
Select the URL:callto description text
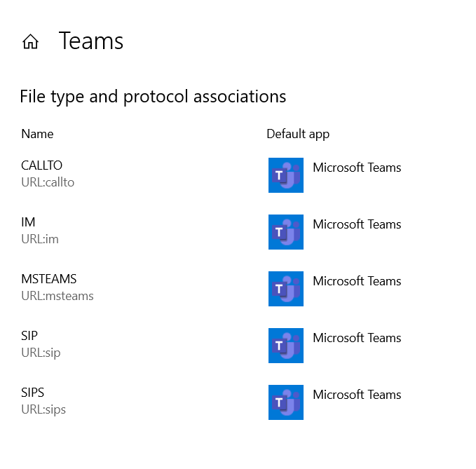tap(48, 182)
